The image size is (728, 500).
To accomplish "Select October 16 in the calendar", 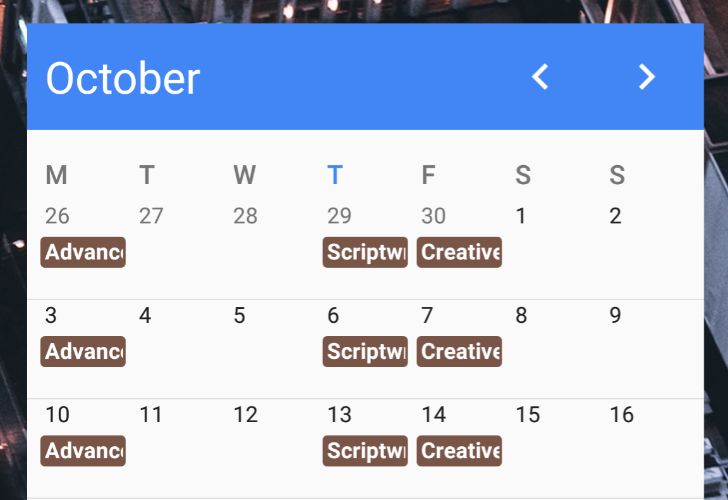I will pyautogui.click(x=622, y=415).
